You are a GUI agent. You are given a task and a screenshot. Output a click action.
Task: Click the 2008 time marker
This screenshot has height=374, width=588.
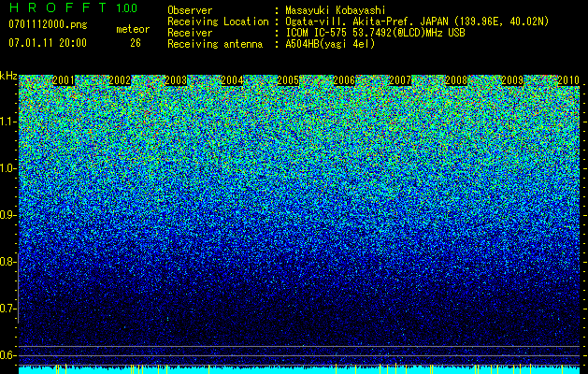click(x=456, y=80)
